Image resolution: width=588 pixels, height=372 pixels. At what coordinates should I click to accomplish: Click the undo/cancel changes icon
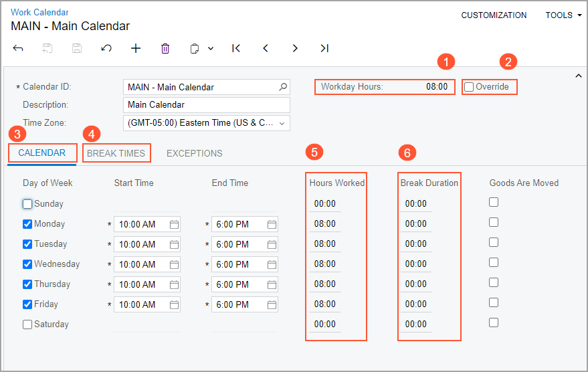[106, 48]
